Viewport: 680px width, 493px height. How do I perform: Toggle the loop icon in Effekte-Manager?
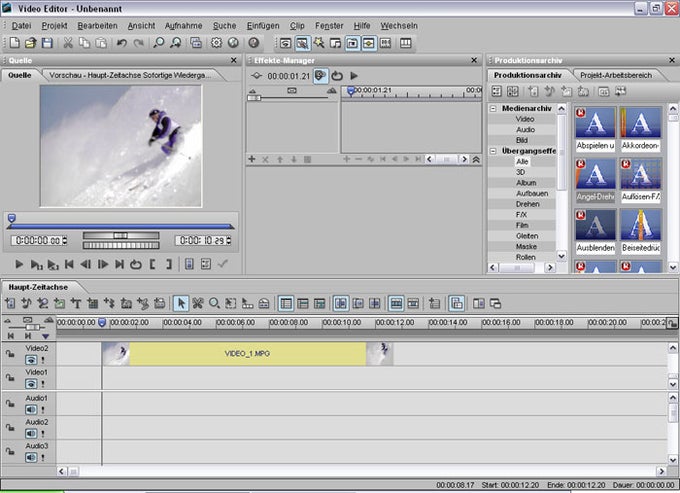point(337,76)
